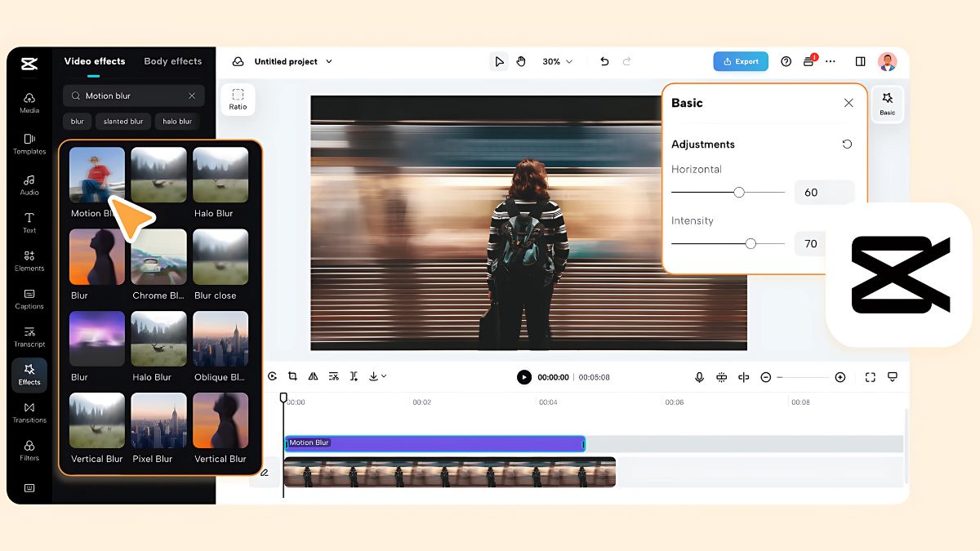980x551 pixels.
Task: Open the Basic panel on the right edge
Action: (887, 104)
